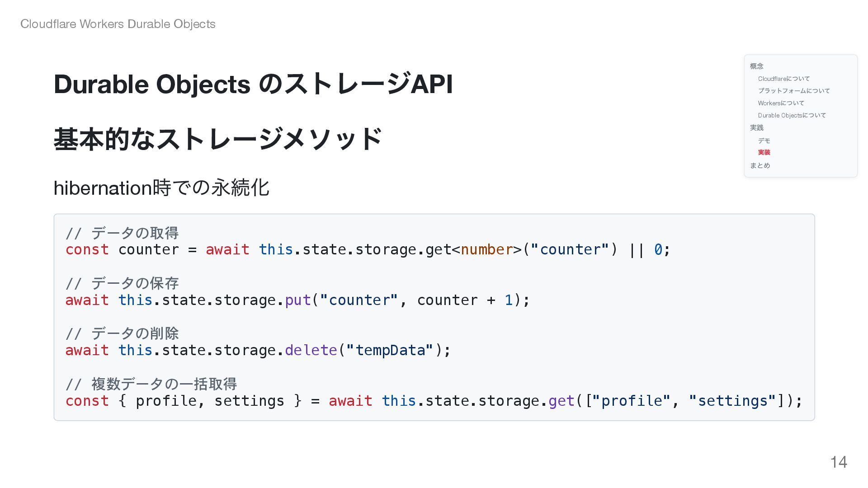The image size is (868, 488).
Task: Click the storage.get<number> code line
Action: [x=368, y=249]
